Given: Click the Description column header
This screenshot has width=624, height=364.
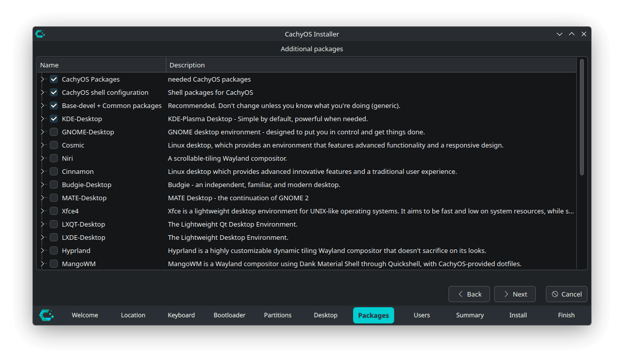Looking at the screenshot, I should pyautogui.click(x=371, y=65).
